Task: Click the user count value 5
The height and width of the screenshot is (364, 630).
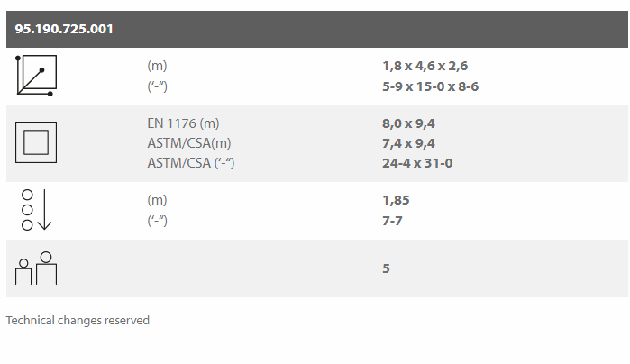Action: [386, 268]
